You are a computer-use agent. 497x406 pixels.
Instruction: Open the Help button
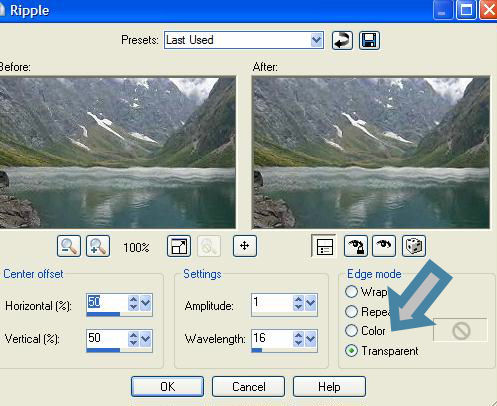[x=329, y=387]
